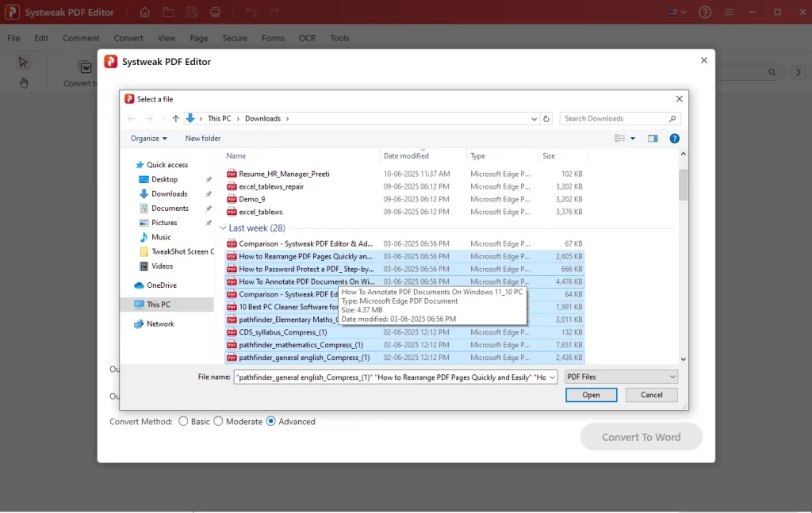The width and height of the screenshot is (812, 513).
Task: Select the Demo_9 PDF file
Action: coord(251,199)
